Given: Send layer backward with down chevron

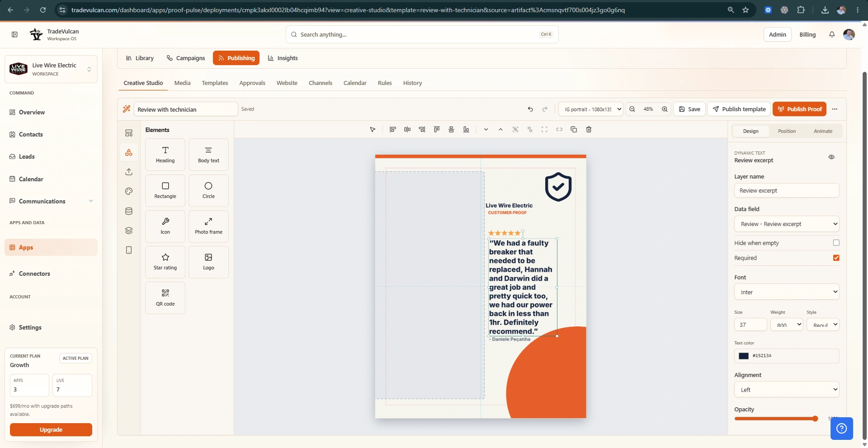Looking at the screenshot, I should [486, 130].
